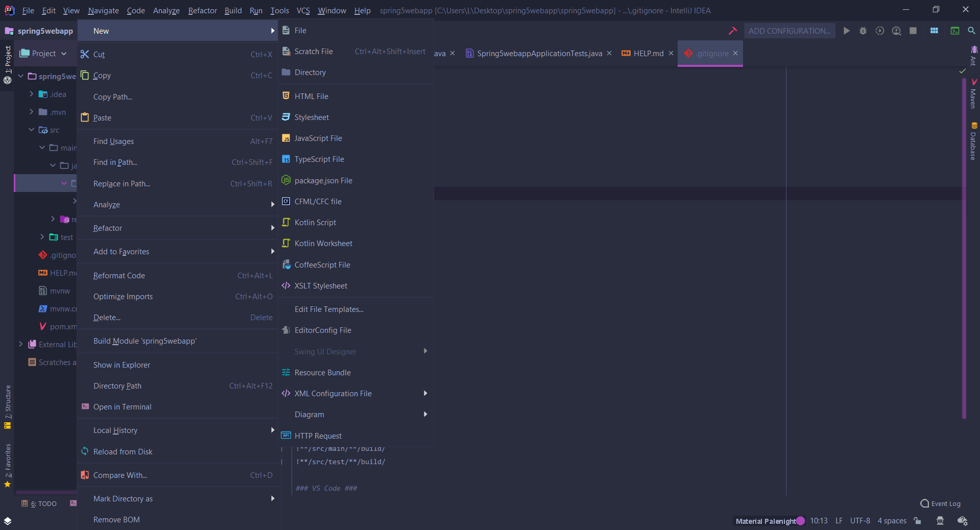Open the Structure tool window
This screenshot has height=530, width=980.
tap(8, 407)
